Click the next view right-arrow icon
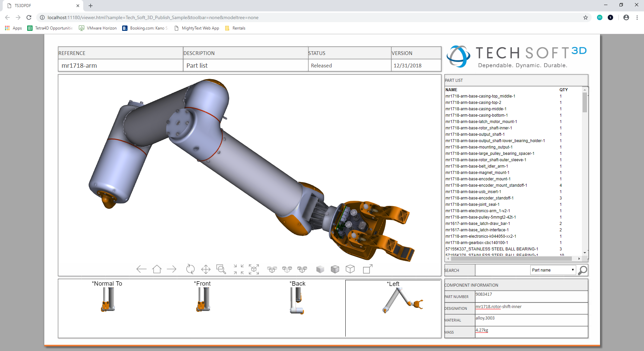Image resolution: width=644 pixels, height=351 pixels. click(172, 269)
